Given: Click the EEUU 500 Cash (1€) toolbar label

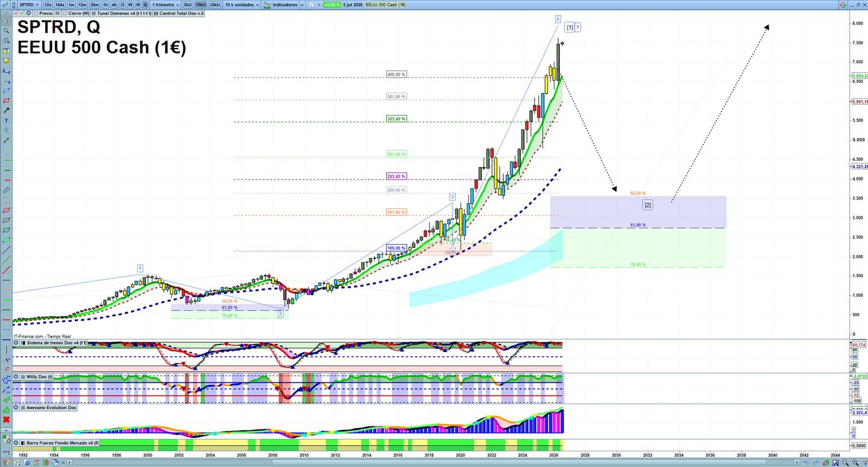Looking at the screenshot, I should [386, 5].
